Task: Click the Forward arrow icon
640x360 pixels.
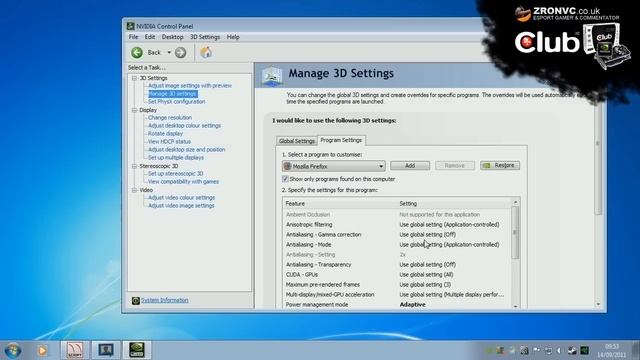Action: point(180,52)
